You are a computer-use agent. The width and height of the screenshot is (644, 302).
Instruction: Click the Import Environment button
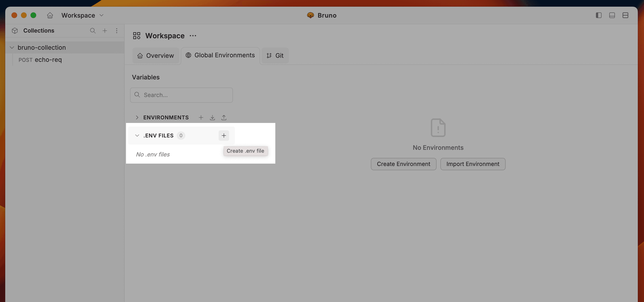tap(473, 164)
